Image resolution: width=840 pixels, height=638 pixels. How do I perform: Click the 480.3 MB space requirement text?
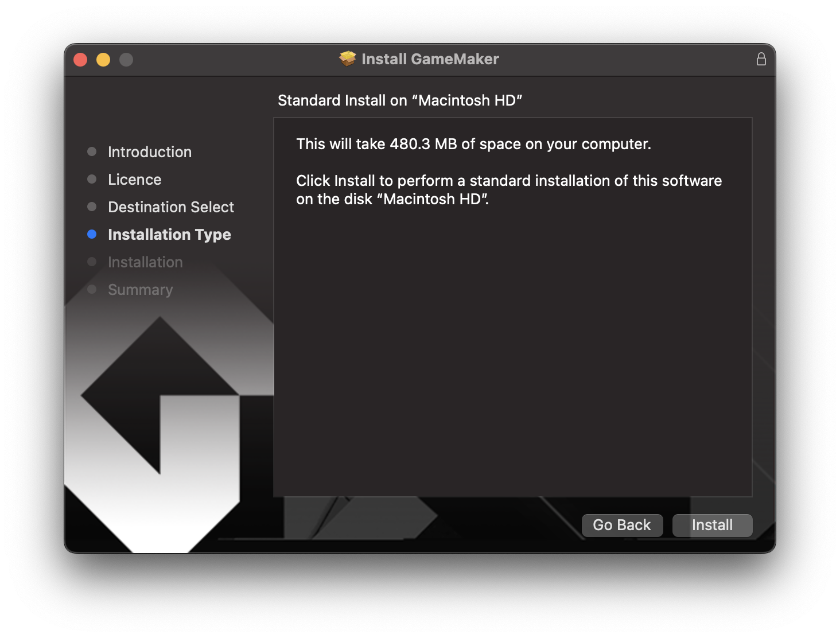pyautogui.click(x=473, y=144)
